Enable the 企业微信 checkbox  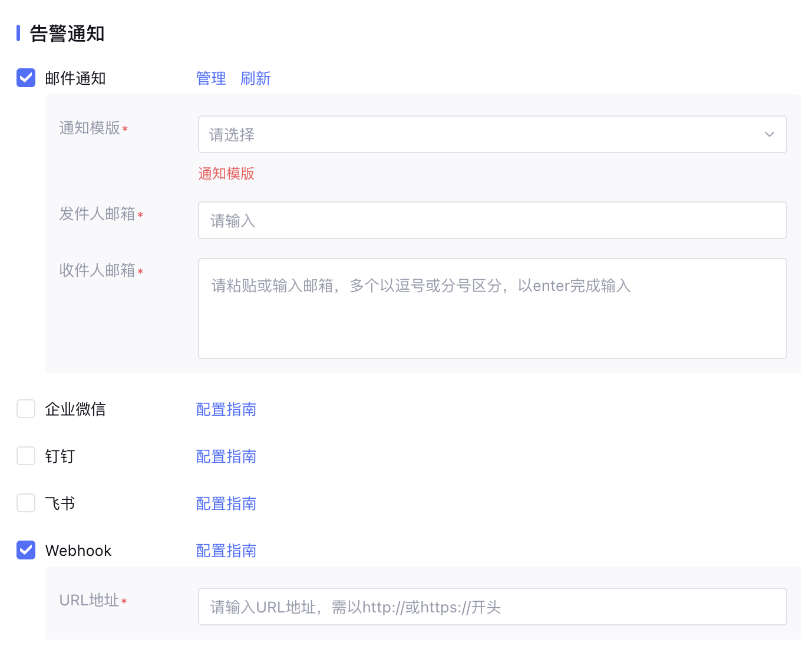tap(26, 409)
